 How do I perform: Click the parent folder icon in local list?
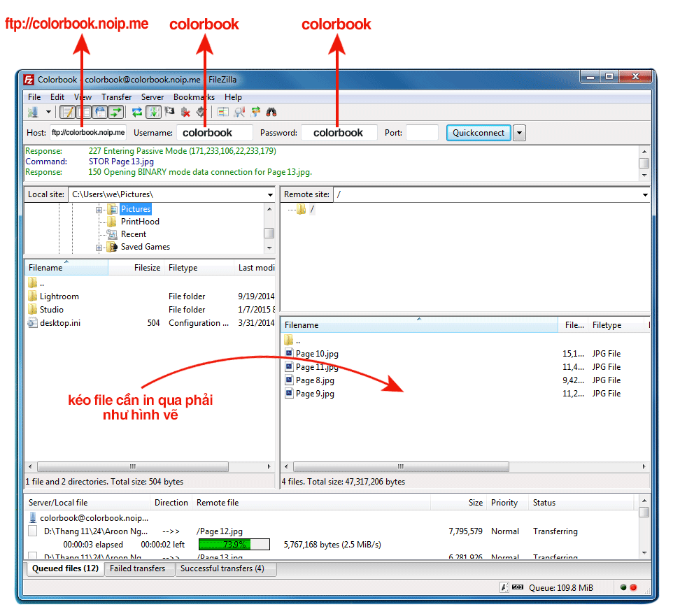point(32,282)
